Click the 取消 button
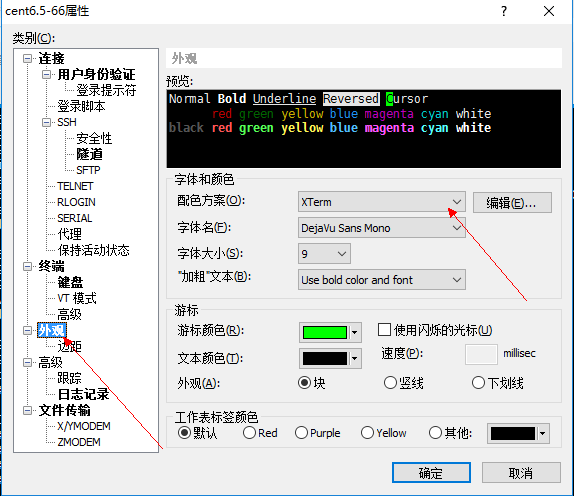574x496 pixels. tap(521, 473)
